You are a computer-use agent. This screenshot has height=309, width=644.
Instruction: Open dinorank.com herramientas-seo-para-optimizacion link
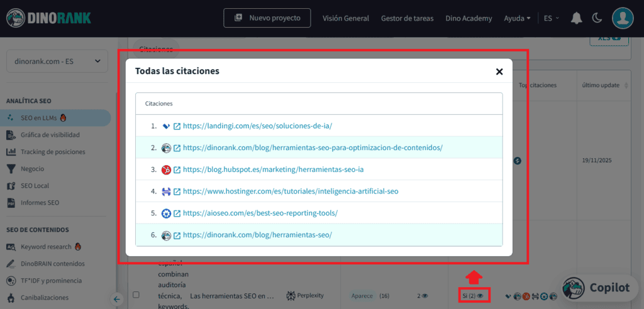(313, 148)
